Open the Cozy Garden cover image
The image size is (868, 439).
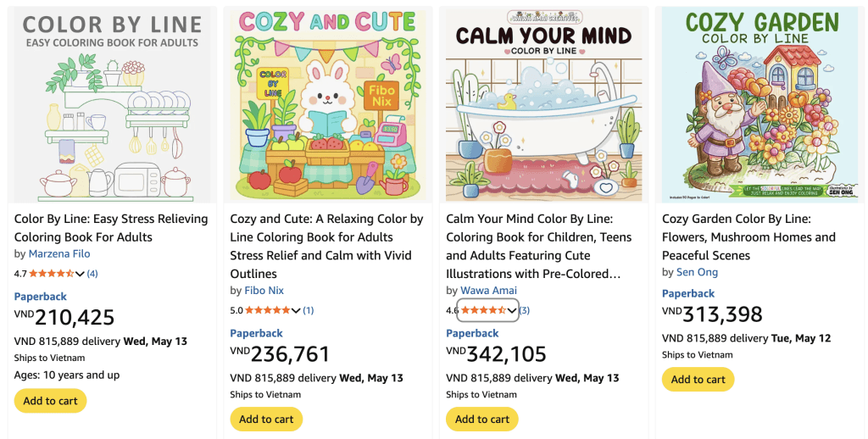pyautogui.click(x=759, y=104)
